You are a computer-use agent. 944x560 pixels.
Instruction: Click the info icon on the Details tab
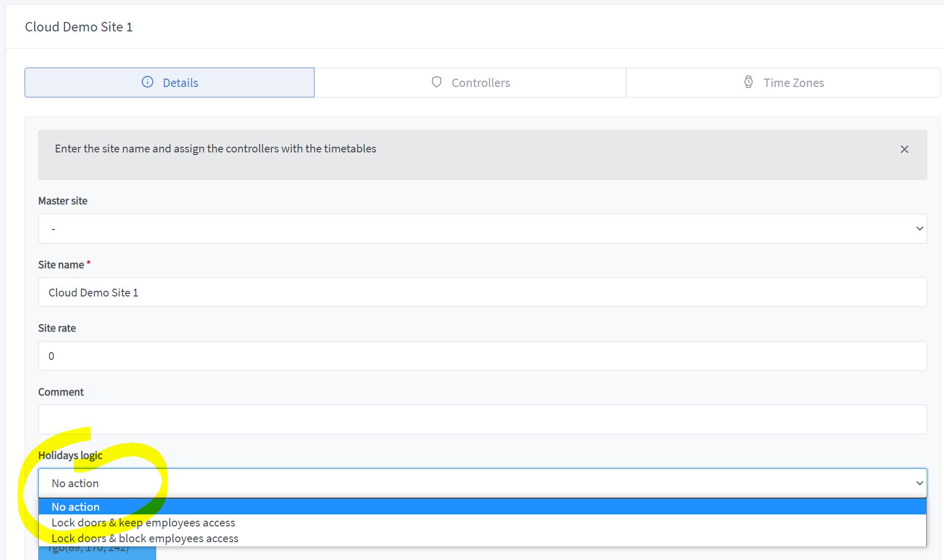coord(148,82)
